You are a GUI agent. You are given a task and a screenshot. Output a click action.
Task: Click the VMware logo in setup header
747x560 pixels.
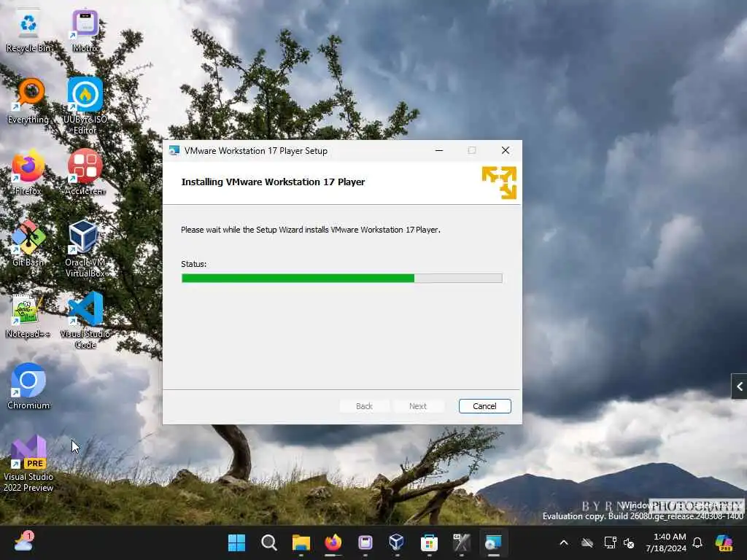[x=499, y=182]
